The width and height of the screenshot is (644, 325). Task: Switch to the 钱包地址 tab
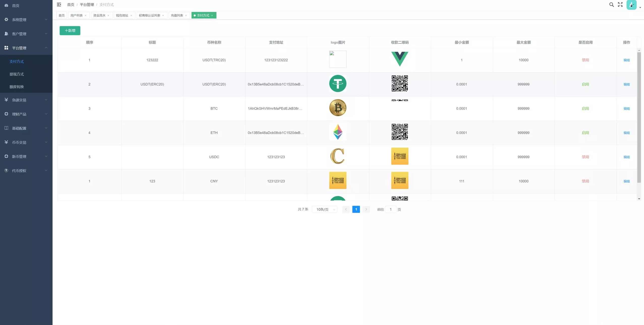click(122, 16)
